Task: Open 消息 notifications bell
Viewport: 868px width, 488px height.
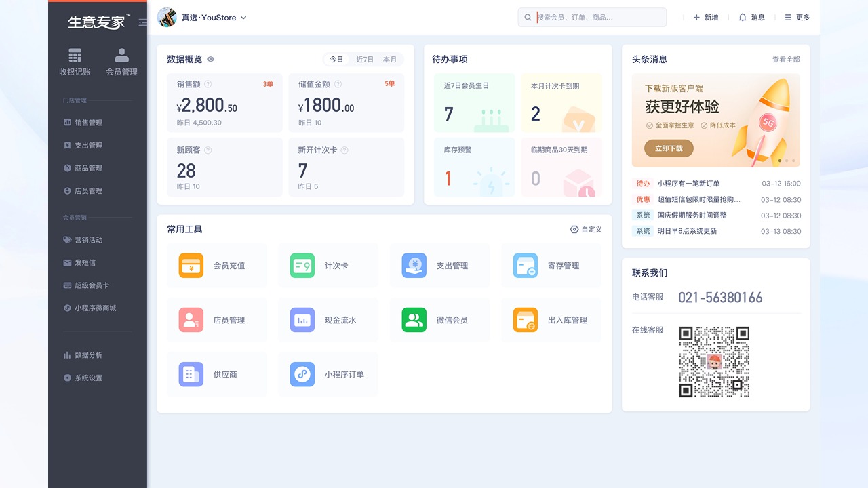Action: pyautogui.click(x=751, y=18)
